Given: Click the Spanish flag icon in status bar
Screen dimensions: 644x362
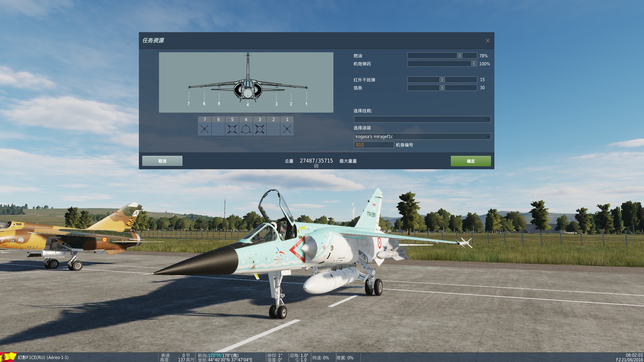Looking at the screenshot, I should point(8,357).
